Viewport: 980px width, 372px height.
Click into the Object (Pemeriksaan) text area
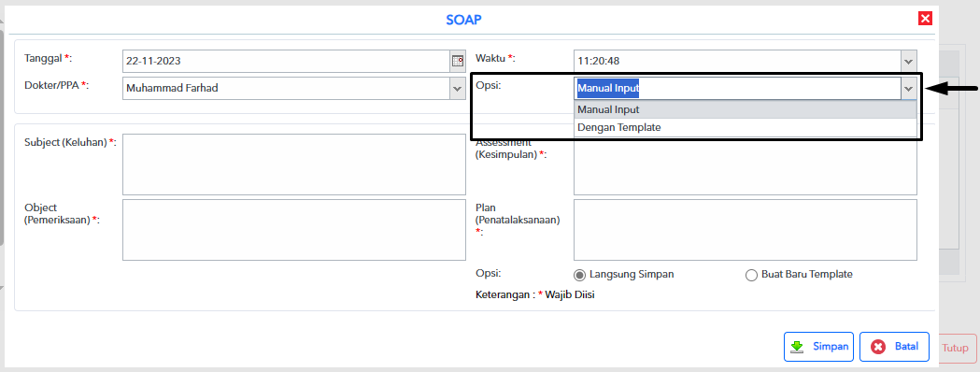point(293,230)
